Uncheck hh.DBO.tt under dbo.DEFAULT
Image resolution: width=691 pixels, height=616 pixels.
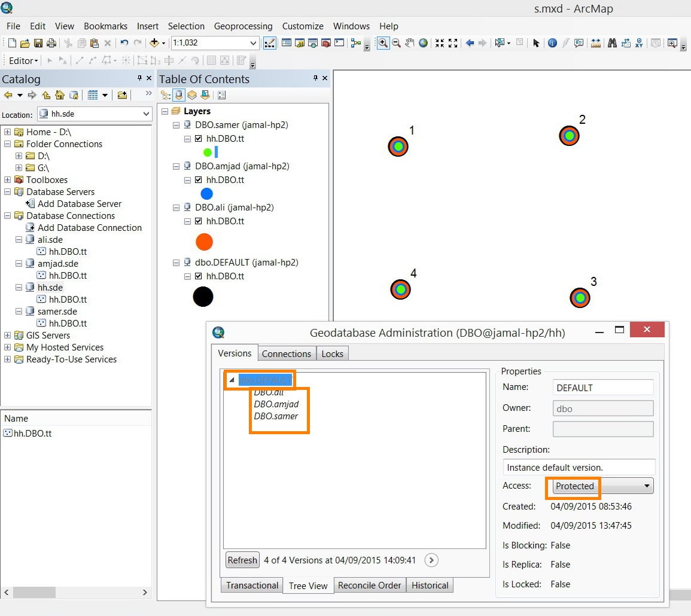pos(198,276)
